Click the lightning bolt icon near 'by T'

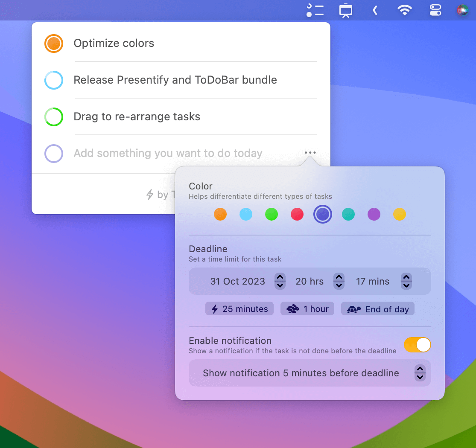pos(149,195)
